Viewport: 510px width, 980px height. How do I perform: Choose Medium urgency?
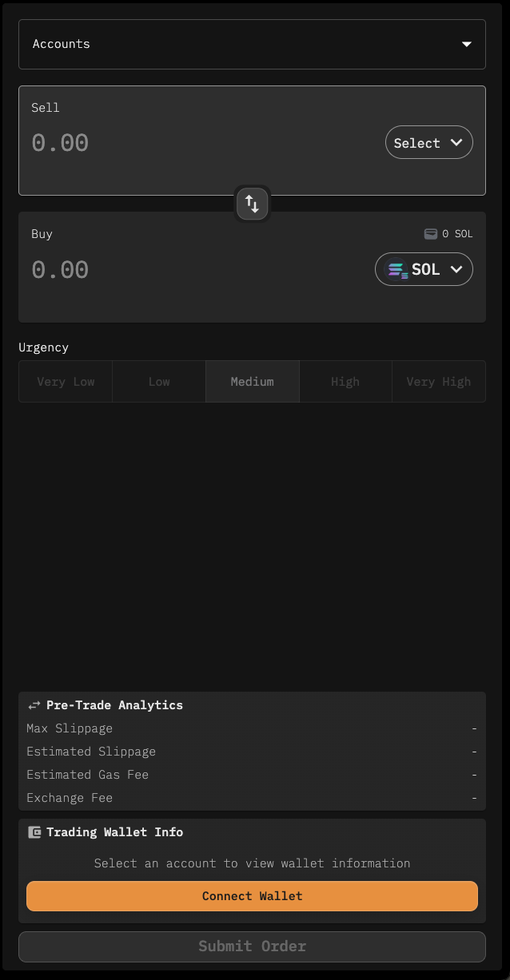pos(253,382)
